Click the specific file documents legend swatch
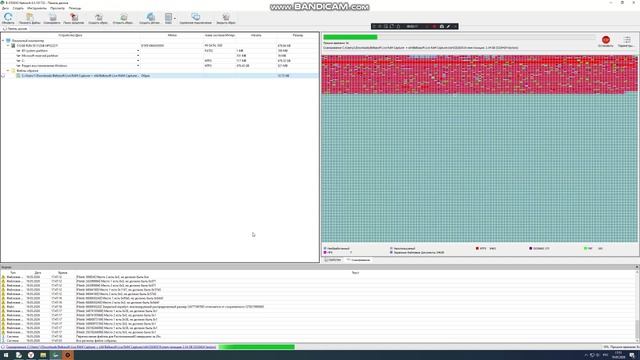 [x=391, y=253]
